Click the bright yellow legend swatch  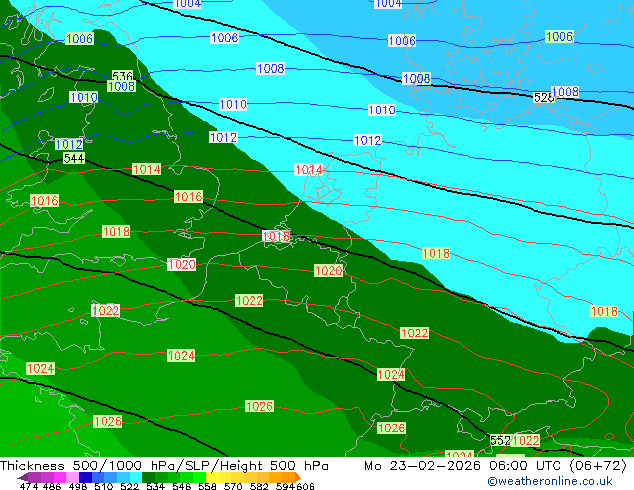pos(212,477)
